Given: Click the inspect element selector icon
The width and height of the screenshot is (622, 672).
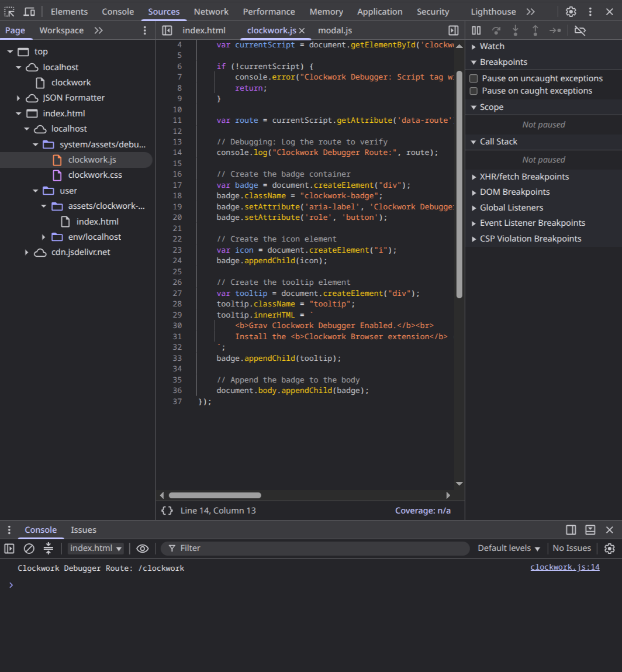Looking at the screenshot, I should pyautogui.click(x=9, y=12).
